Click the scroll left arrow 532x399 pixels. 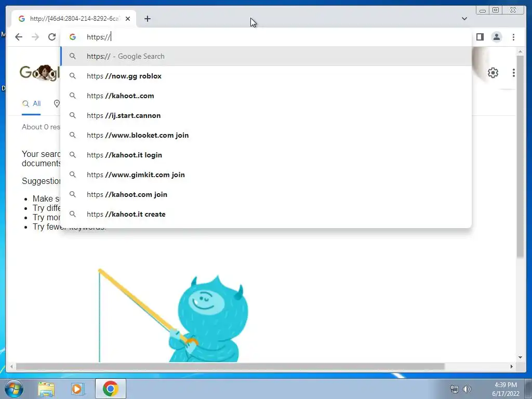click(11, 366)
